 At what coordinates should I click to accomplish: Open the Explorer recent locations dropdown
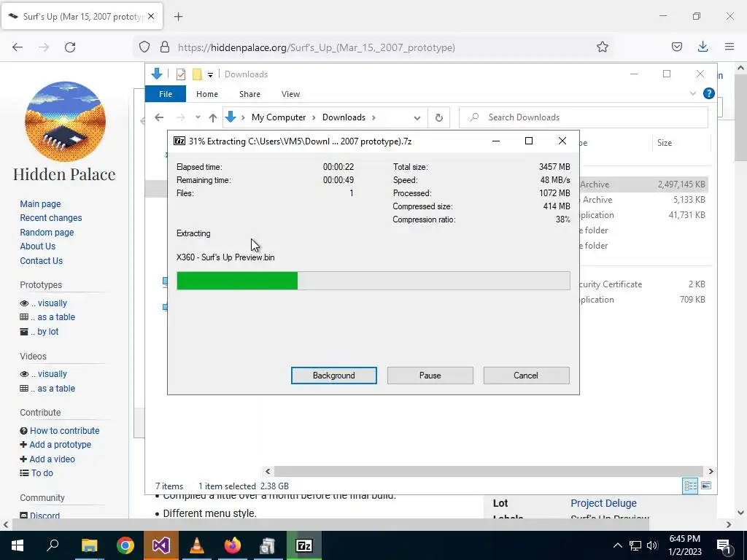(x=198, y=117)
